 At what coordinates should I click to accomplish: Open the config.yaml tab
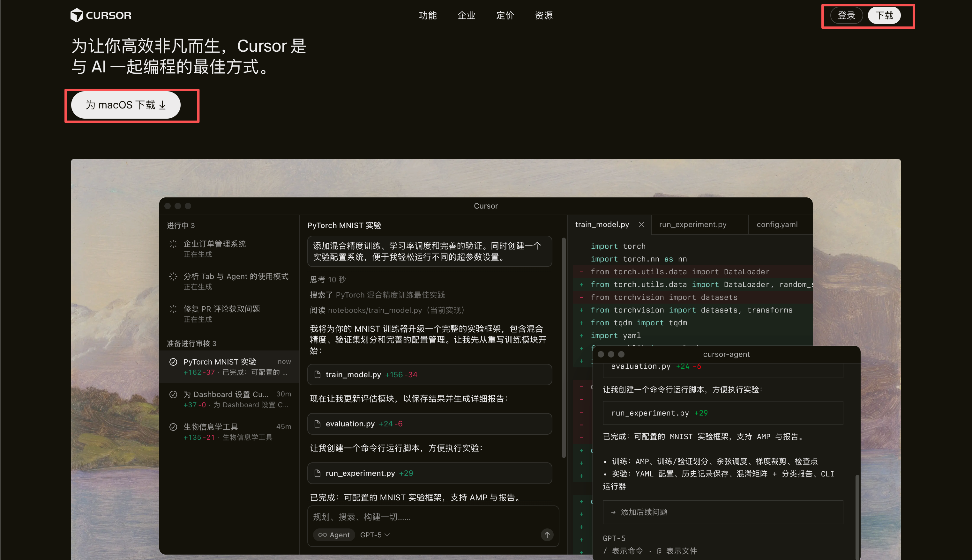[x=777, y=224]
